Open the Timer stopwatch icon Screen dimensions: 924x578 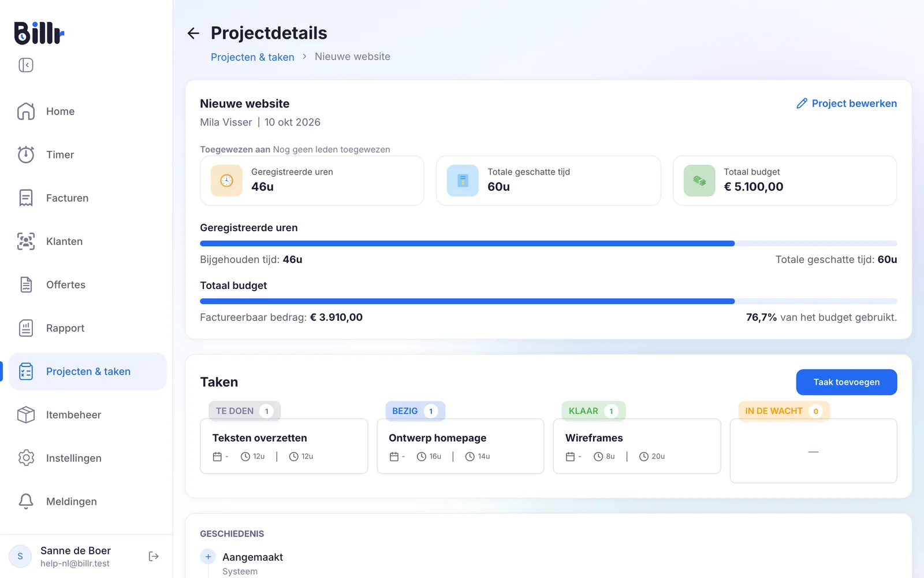[x=26, y=154]
